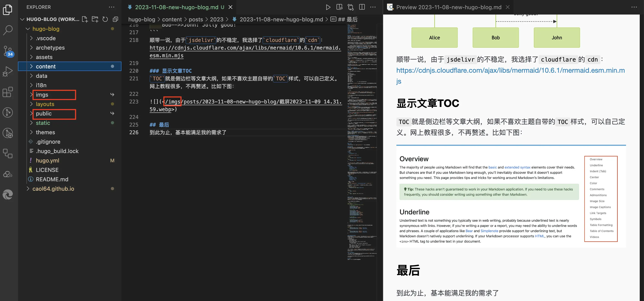The image size is (644, 301).
Task: Open preview to the side icon
Action: point(339,7)
